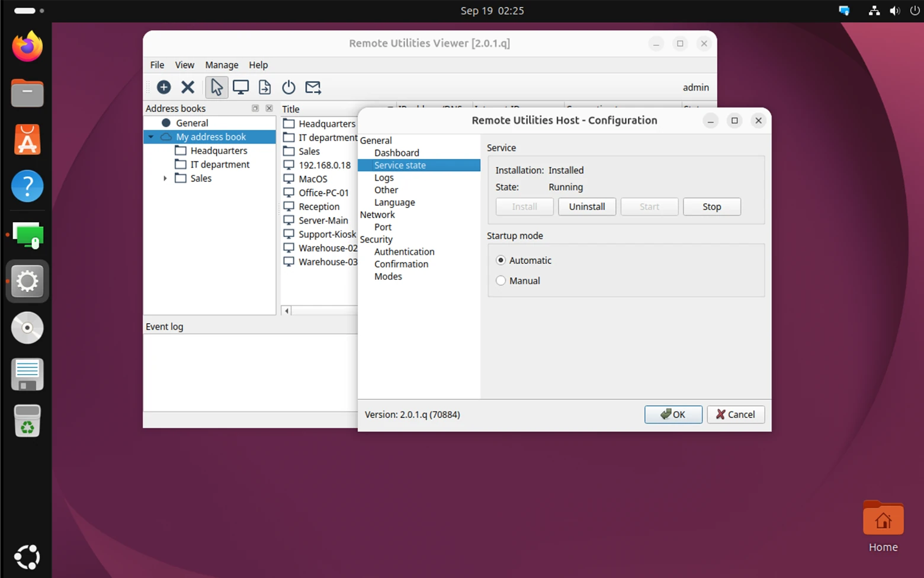Select My address book in tree
924x578 pixels.
pyautogui.click(x=210, y=136)
